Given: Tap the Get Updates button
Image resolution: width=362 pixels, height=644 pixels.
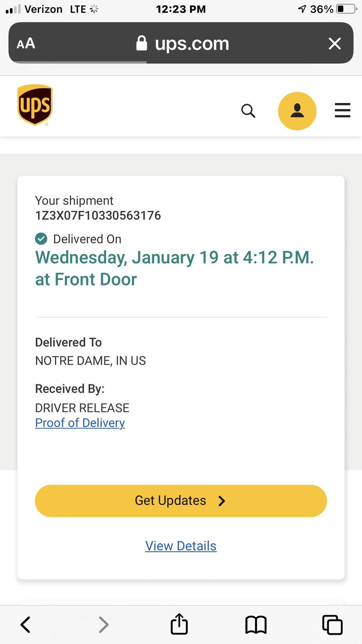Looking at the screenshot, I should click(181, 501).
